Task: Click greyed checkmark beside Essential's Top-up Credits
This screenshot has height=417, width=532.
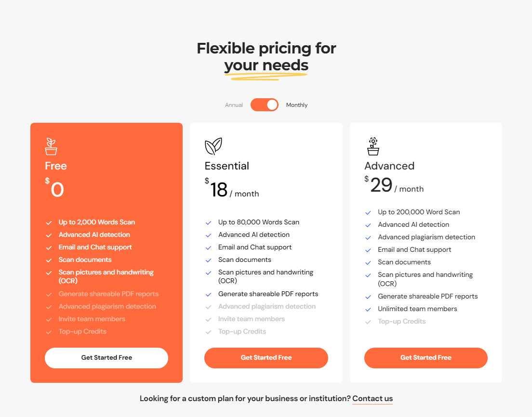Action: 209,332
